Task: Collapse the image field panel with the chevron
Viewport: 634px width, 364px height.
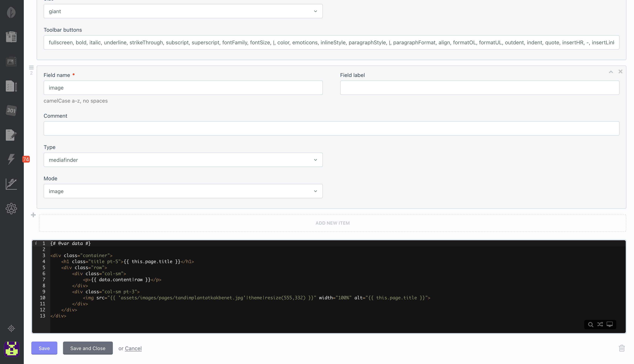Action: (611, 72)
